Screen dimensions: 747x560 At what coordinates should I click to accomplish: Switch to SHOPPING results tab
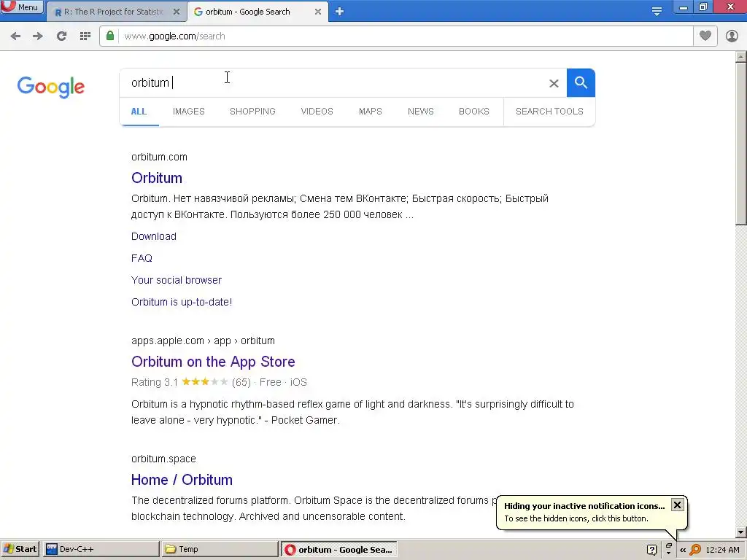252,112
